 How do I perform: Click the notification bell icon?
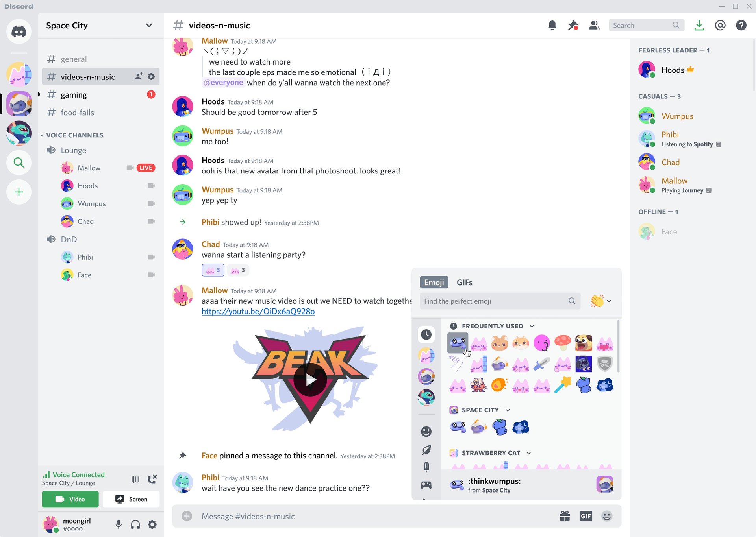point(552,26)
